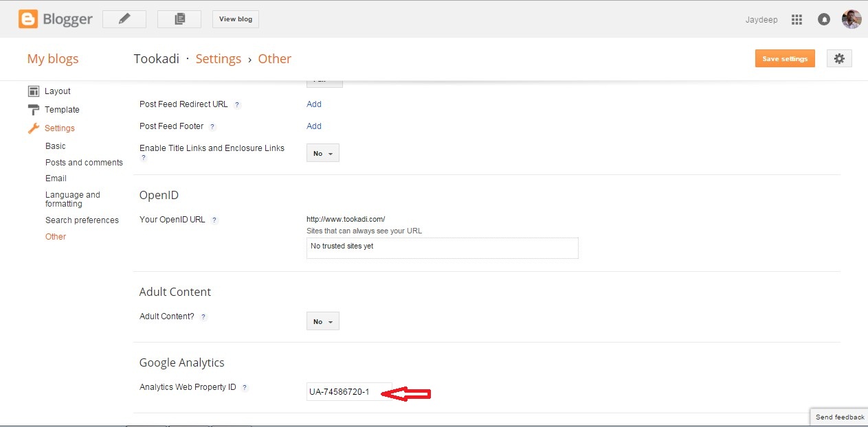Select Other in settings sidebar

click(56, 237)
